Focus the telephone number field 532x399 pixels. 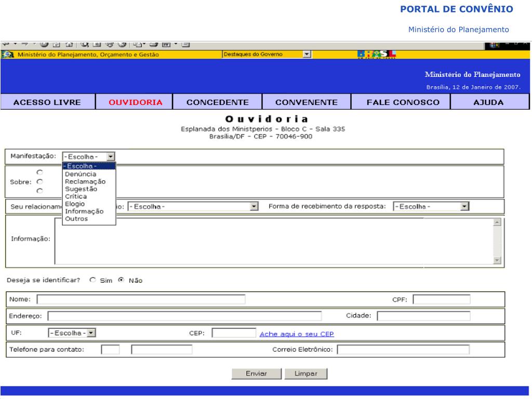point(162,350)
